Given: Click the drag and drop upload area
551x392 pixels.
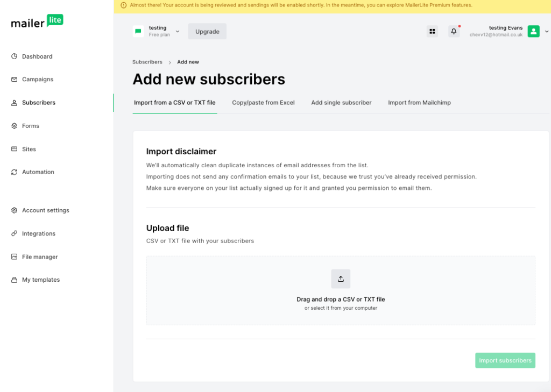Looking at the screenshot, I should click(x=341, y=299).
